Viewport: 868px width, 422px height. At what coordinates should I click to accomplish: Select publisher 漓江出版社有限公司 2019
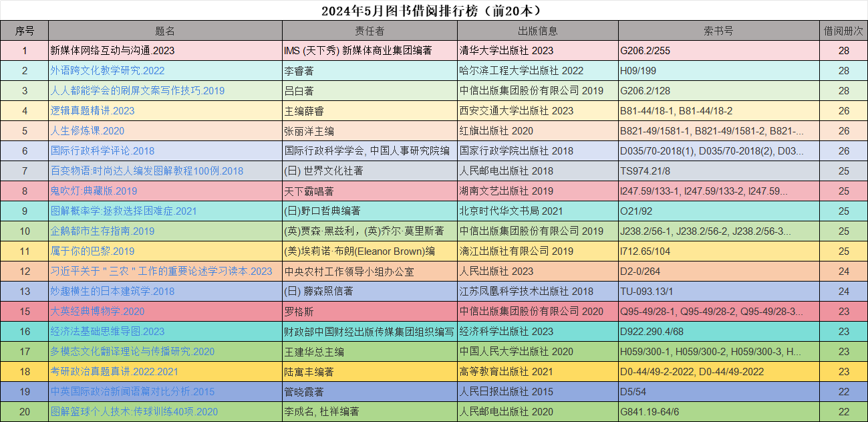point(517,251)
